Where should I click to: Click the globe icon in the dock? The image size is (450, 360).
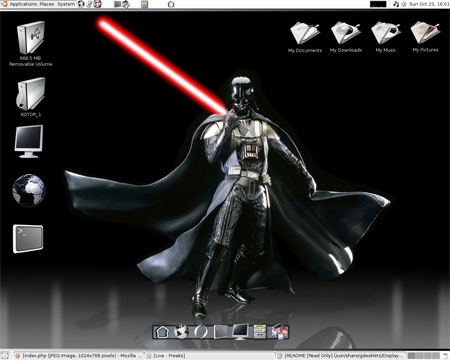[x=181, y=332]
